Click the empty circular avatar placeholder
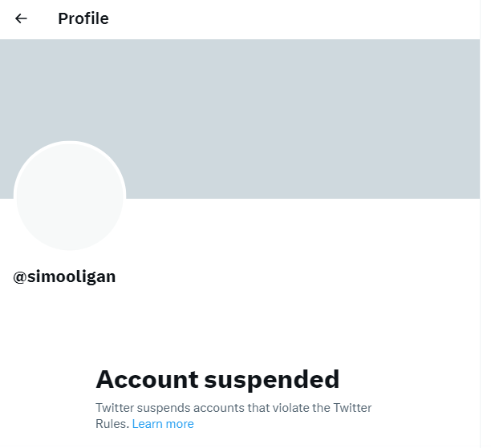Image resolution: width=491 pixels, height=448 pixels. click(x=70, y=196)
